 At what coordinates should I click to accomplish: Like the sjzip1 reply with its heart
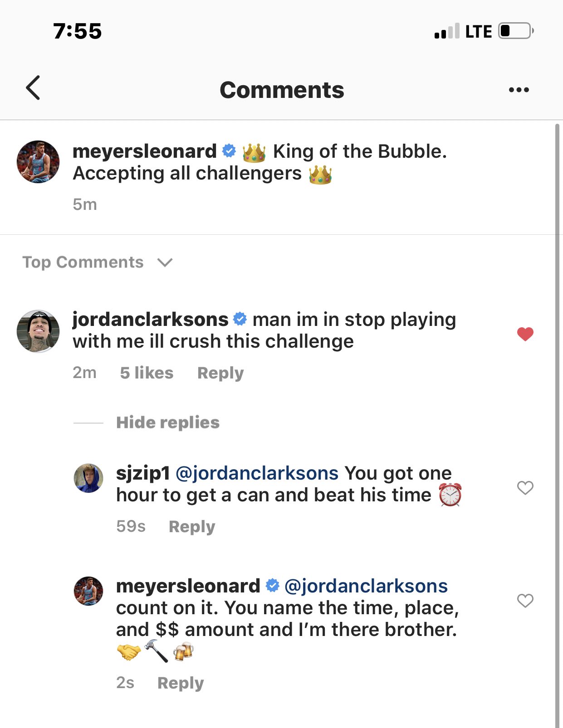tap(525, 488)
